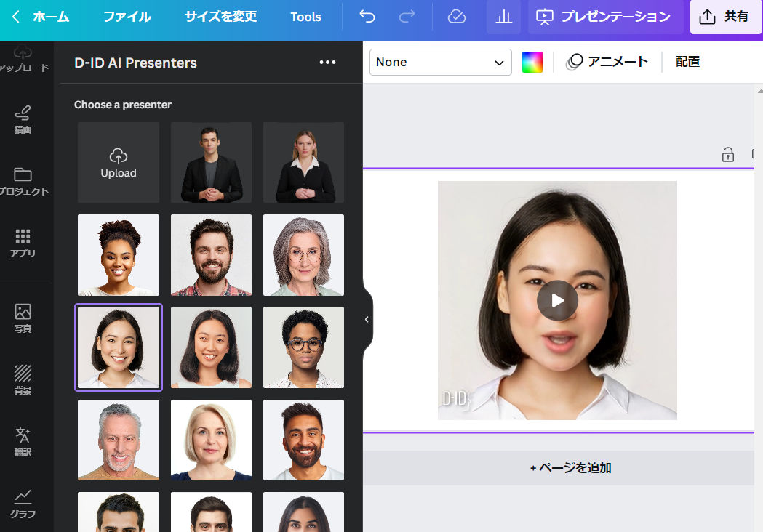Open the アプリ apps tab

(23, 243)
